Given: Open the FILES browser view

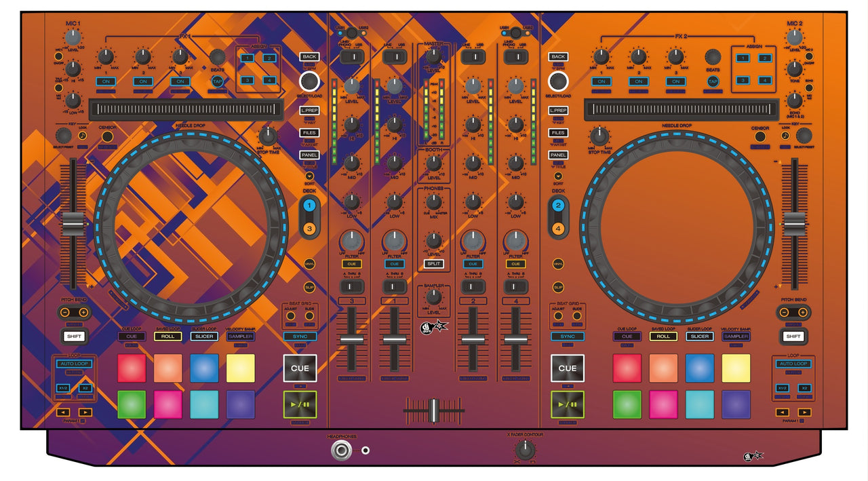Looking at the screenshot, I should (x=310, y=131).
